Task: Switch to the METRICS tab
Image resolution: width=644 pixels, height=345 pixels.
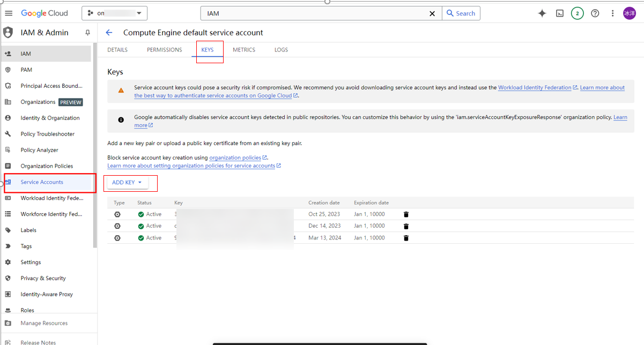Action: 244,50
